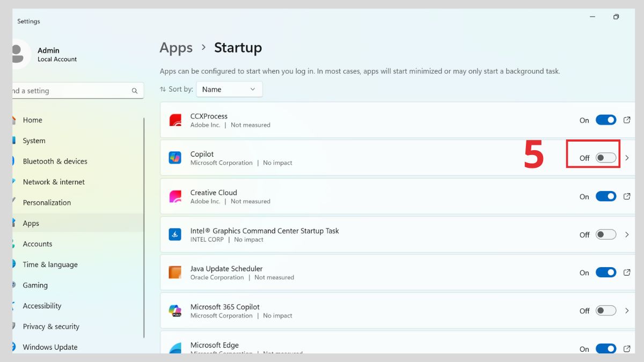The width and height of the screenshot is (644, 362).
Task: Click the CCXProcess app icon
Action: click(x=175, y=120)
